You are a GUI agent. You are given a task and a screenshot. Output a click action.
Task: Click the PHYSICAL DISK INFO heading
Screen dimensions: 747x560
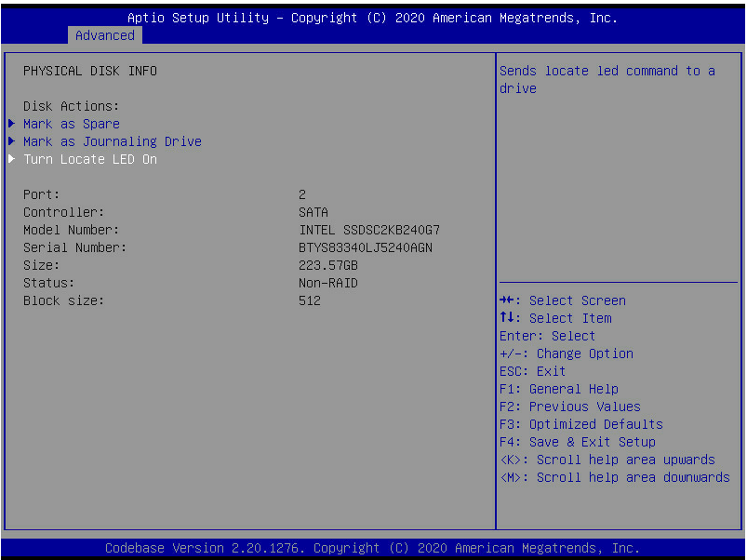click(x=90, y=71)
